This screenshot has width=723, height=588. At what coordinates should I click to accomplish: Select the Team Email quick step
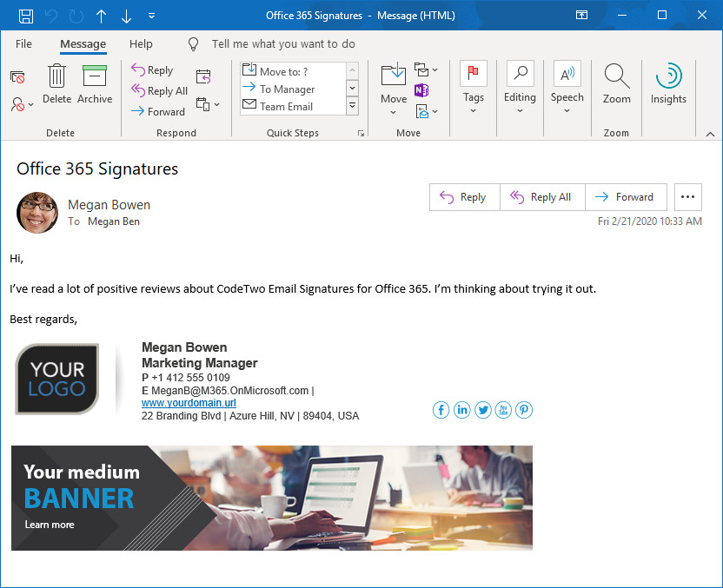293,106
